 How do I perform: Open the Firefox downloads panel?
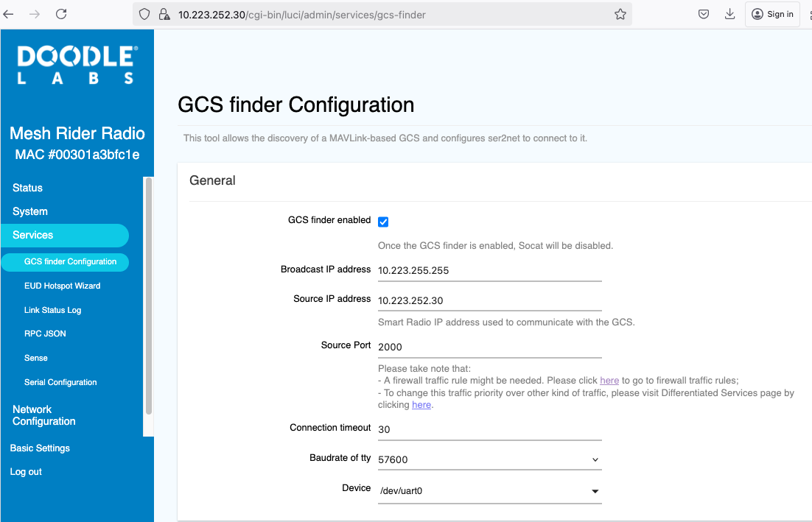point(729,14)
